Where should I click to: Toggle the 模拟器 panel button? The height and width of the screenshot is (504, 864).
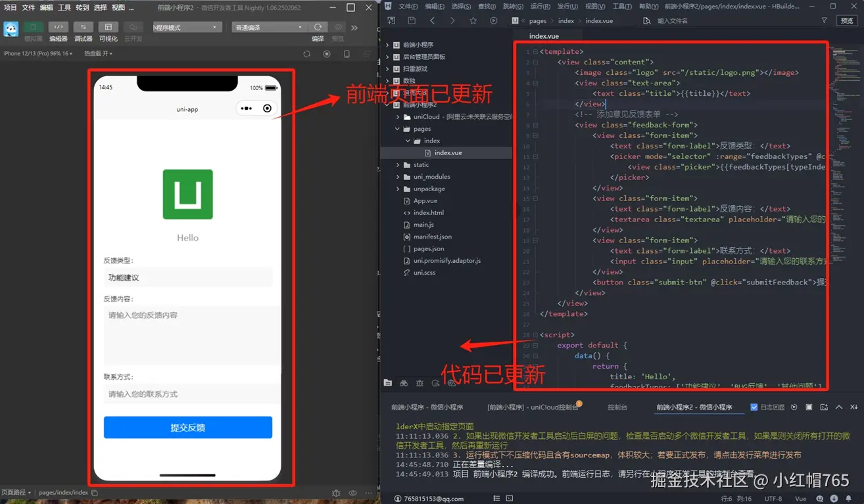[x=33, y=28]
